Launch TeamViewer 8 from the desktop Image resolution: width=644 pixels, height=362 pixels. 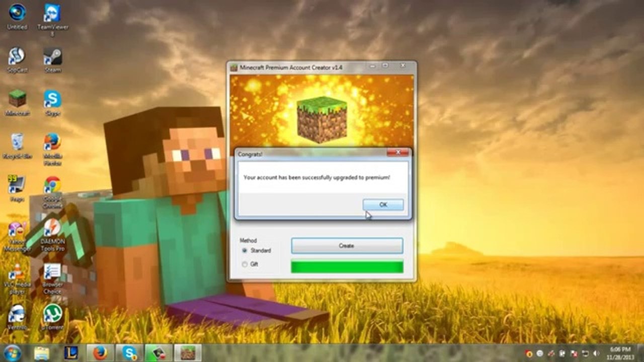pyautogui.click(x=52, y=19)
